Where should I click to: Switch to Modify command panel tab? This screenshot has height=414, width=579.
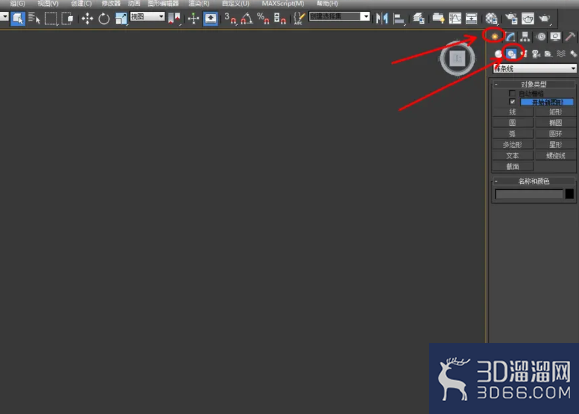[510, 36]
